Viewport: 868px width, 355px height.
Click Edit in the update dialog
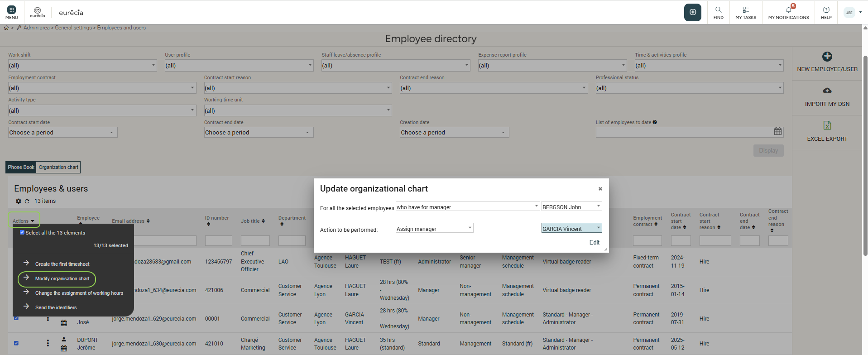point(594,242)
